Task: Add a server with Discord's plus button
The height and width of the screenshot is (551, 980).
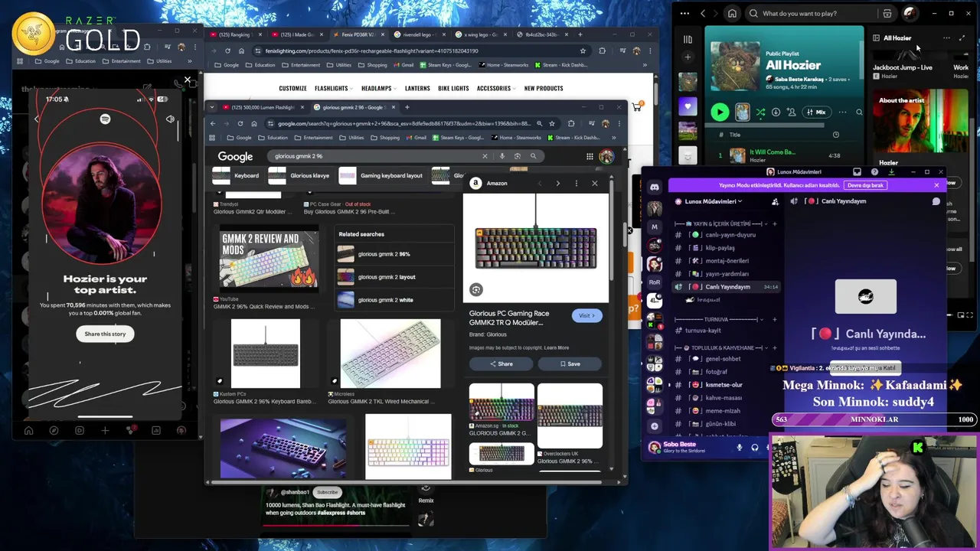Action: point(655,425)
